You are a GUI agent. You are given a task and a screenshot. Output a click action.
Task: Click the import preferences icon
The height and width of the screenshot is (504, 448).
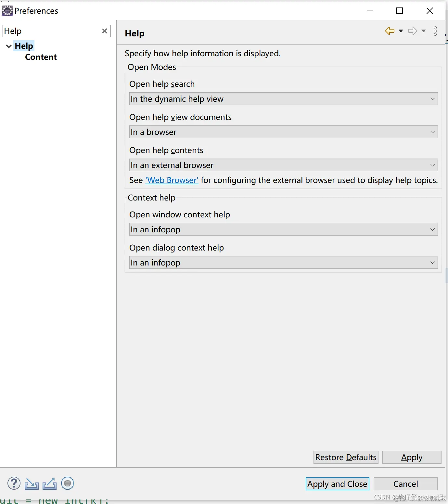(32, 484)
